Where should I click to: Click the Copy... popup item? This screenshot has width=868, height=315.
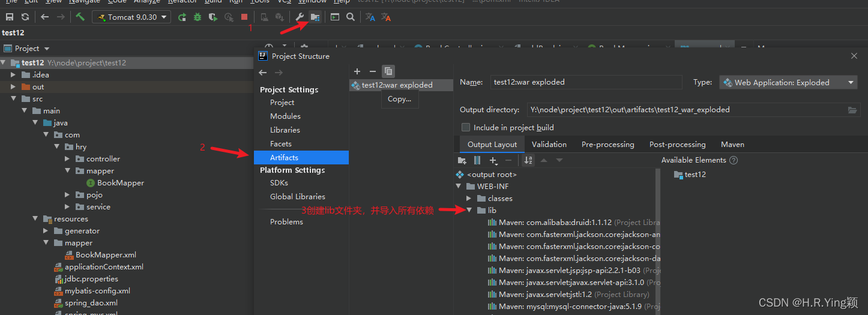pyautogui.click(x=399, y=99)
